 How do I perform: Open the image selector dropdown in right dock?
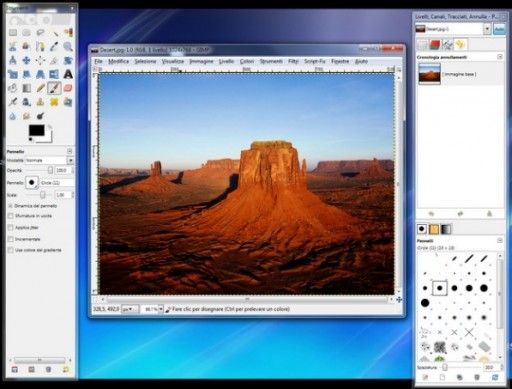click(487, 29)
